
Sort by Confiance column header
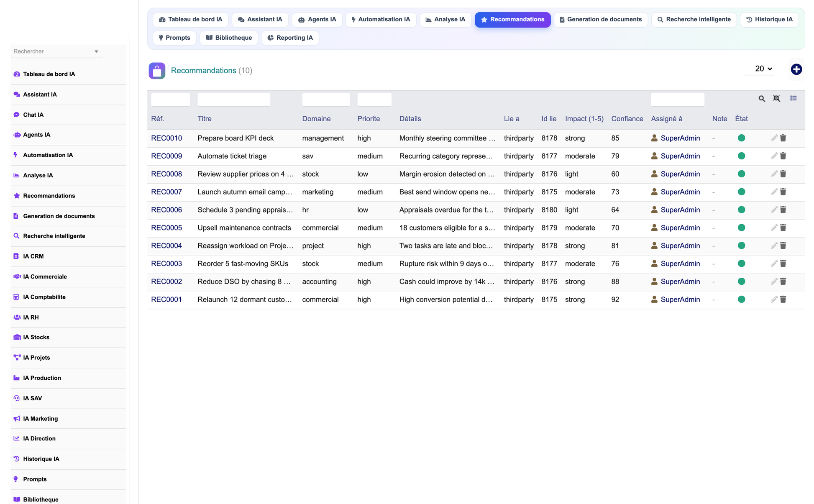pos(627,119)
